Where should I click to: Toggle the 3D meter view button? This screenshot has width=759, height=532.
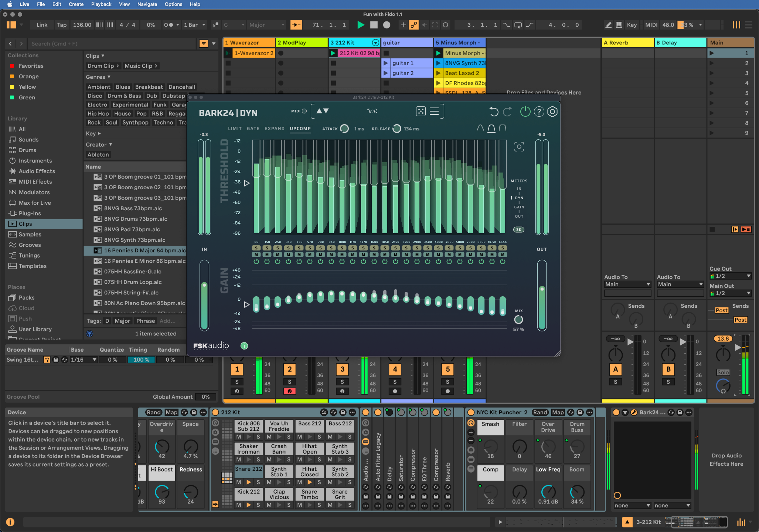518,230
